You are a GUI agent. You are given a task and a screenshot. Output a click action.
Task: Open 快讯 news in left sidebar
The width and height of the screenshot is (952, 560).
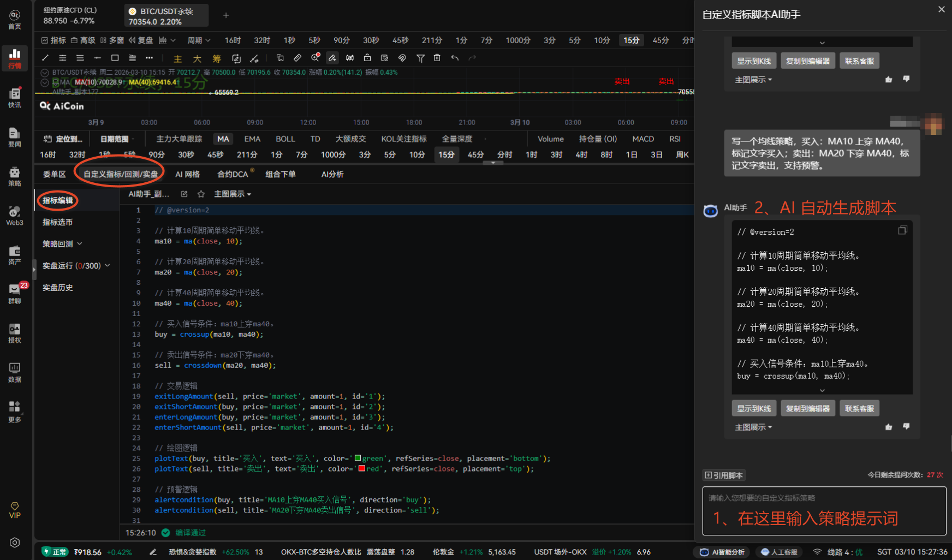pos(15,98)
